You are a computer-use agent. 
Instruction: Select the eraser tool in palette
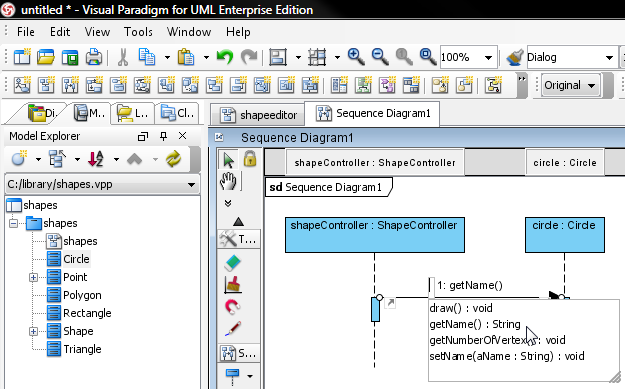[x=233, y=262]
